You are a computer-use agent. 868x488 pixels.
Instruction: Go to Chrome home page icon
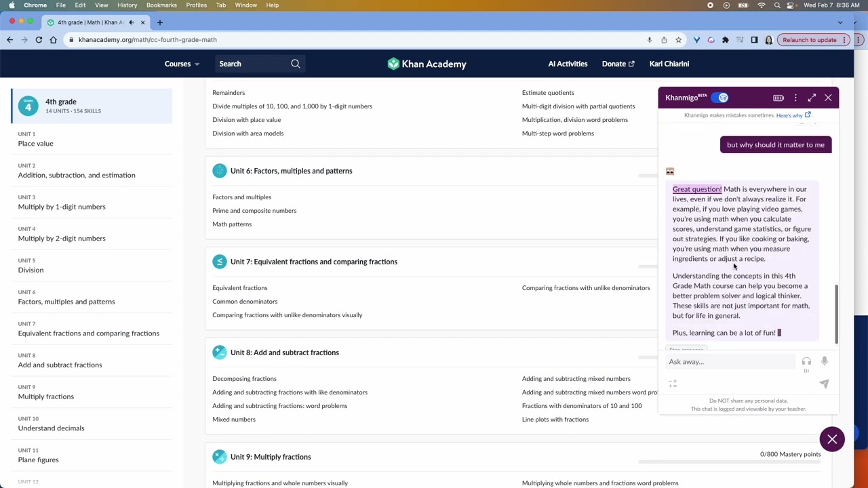pyautogui.click(x=53, y=40)
